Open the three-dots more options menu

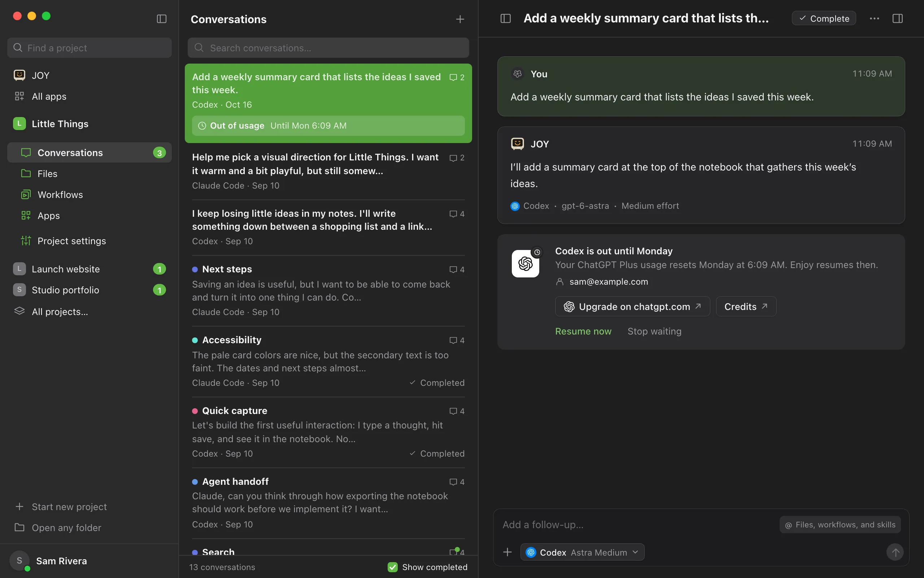[x=874, y=18]
